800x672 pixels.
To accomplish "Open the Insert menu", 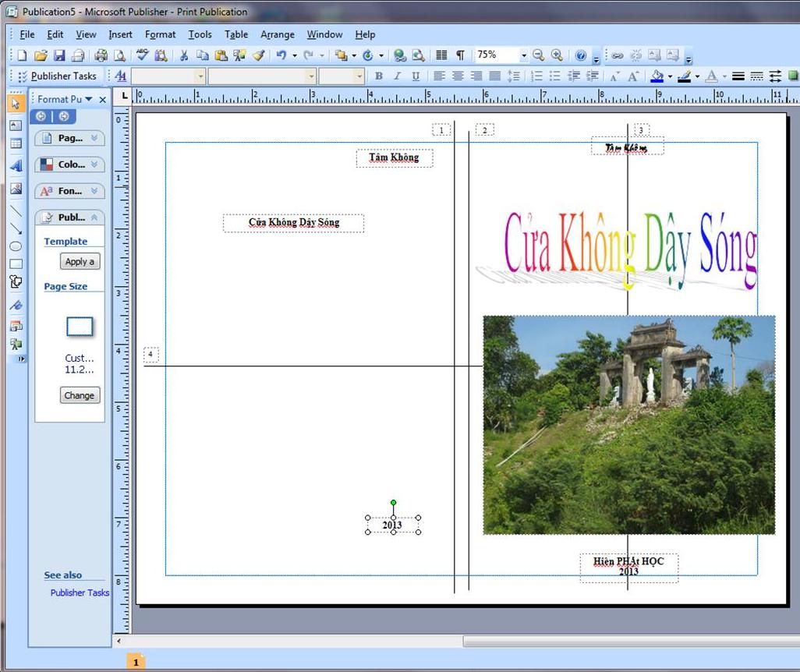I will coord(120,34).
